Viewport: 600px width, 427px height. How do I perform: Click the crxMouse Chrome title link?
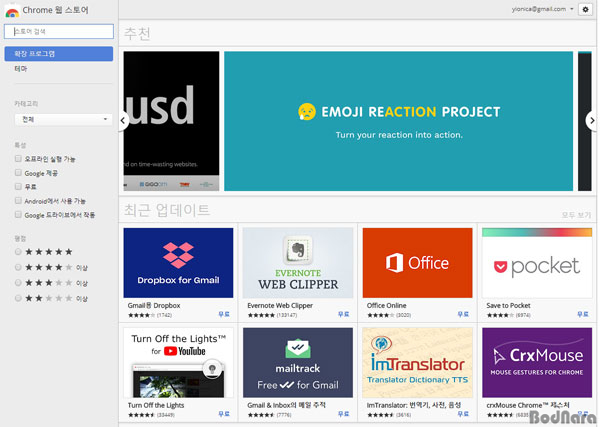coord(528,405)
